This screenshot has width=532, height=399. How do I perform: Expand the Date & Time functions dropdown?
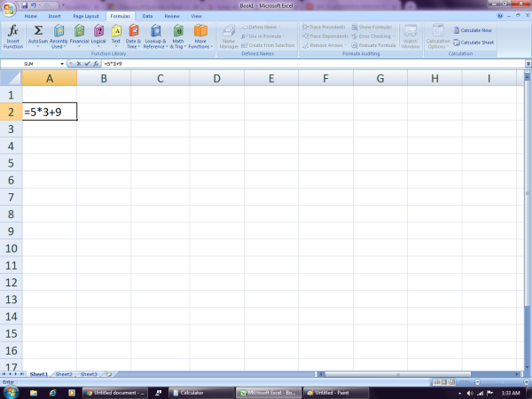point(133,35)
